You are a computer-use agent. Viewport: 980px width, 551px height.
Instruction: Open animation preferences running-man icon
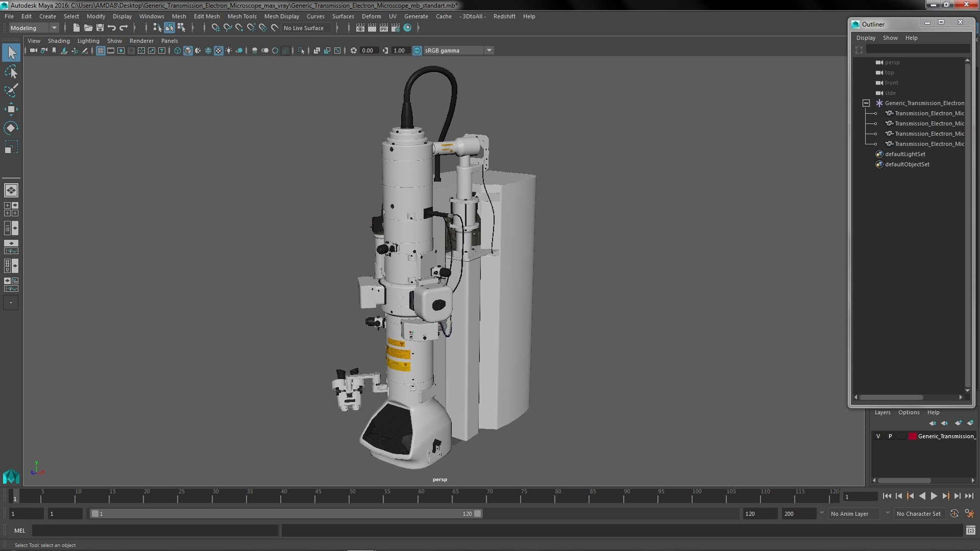[x=969, y=514]
